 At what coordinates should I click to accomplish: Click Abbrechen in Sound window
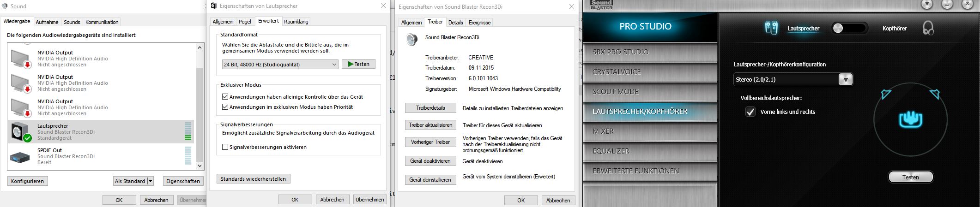156,200
